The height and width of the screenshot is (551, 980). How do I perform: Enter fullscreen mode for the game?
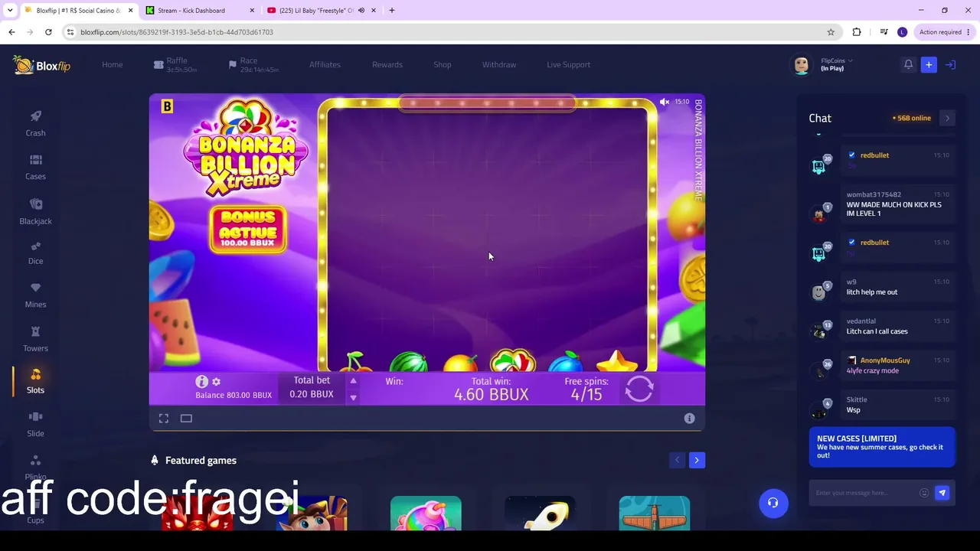[x=164, y=419]
